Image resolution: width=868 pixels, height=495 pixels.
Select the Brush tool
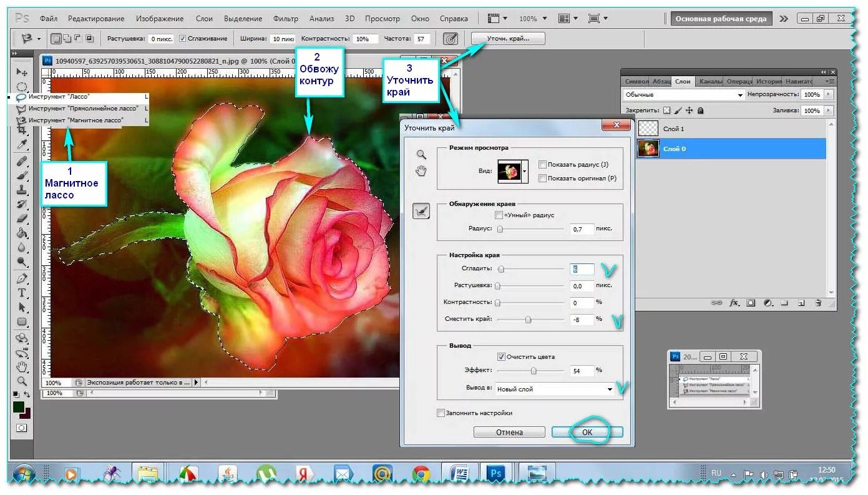(22, 176)
